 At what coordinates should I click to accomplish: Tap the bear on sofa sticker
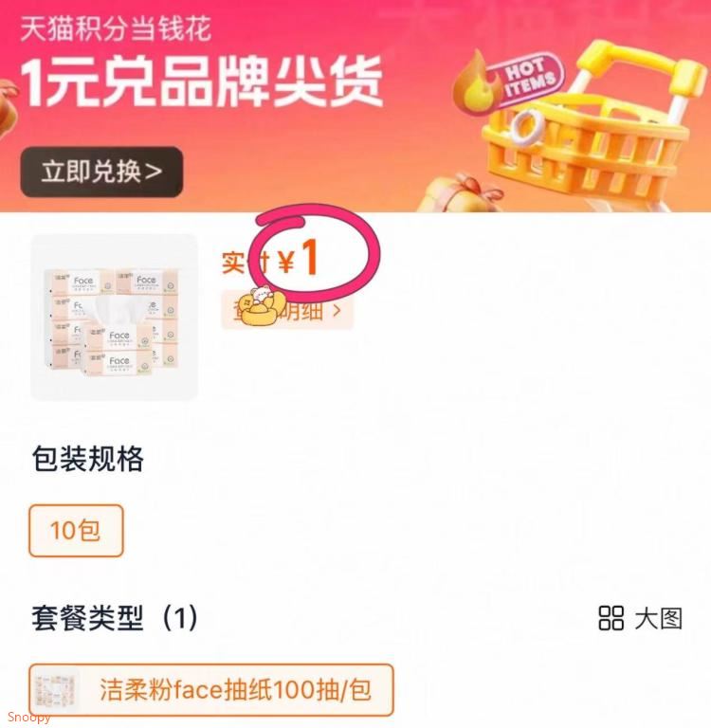pyautogui.click(x=259, y=306)
